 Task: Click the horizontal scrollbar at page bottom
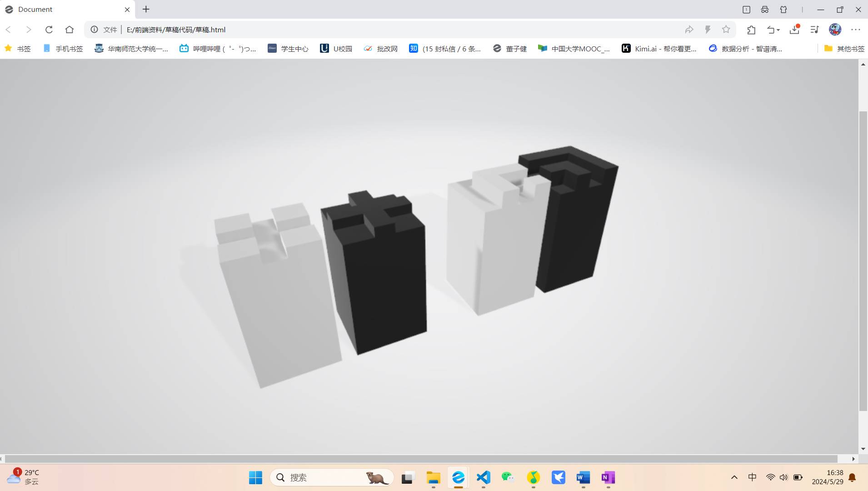(421, 459)
